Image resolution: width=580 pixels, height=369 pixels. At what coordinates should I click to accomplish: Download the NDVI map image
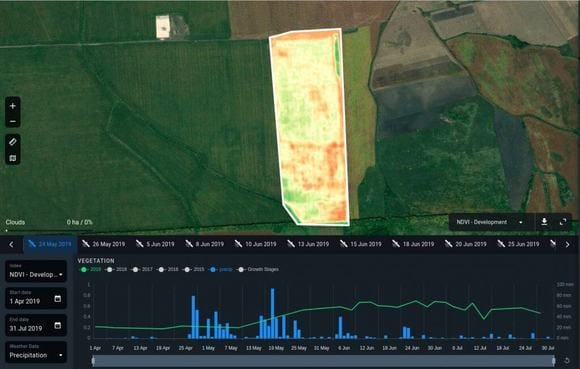coord(544,222)
